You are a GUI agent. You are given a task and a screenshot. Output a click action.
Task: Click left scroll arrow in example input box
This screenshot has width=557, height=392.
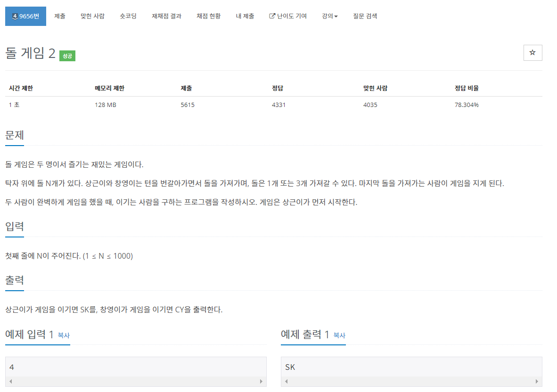[x=11, y=381]
